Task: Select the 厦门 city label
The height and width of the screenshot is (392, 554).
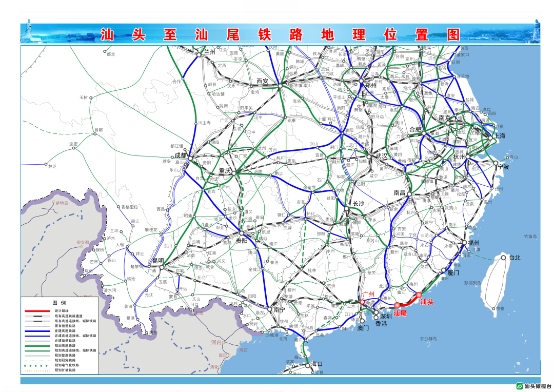Action: pyautogui.click(x=453, y=273)
